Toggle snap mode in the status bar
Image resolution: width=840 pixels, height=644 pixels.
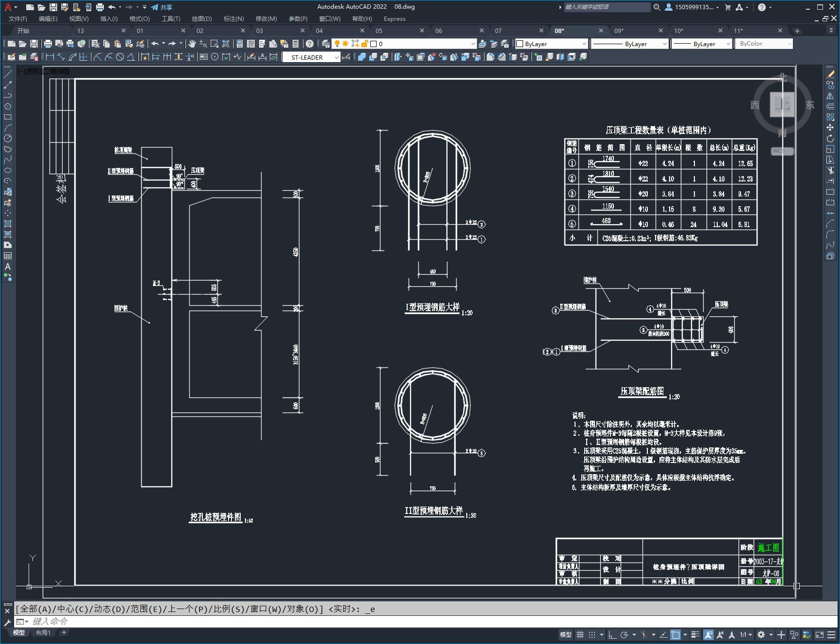click(x=592, y=634)
